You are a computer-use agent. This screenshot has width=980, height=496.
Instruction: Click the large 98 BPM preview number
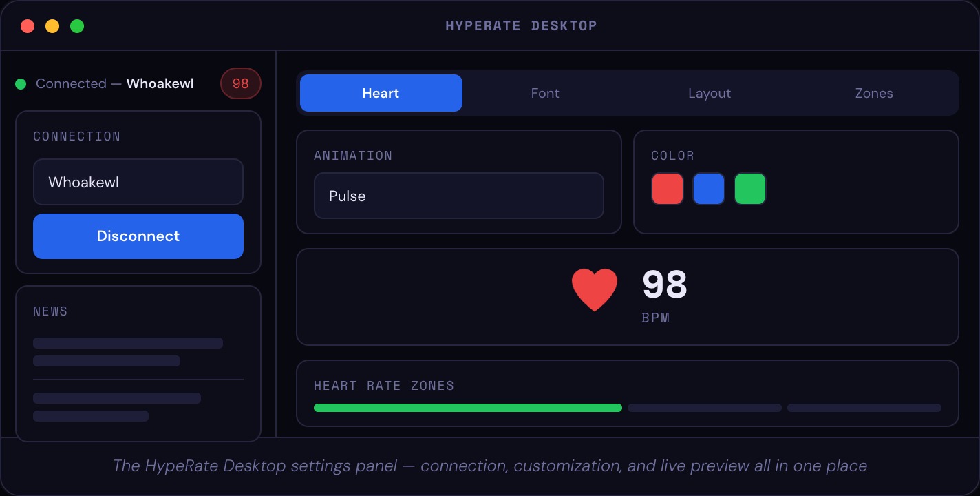click(664, 285)
